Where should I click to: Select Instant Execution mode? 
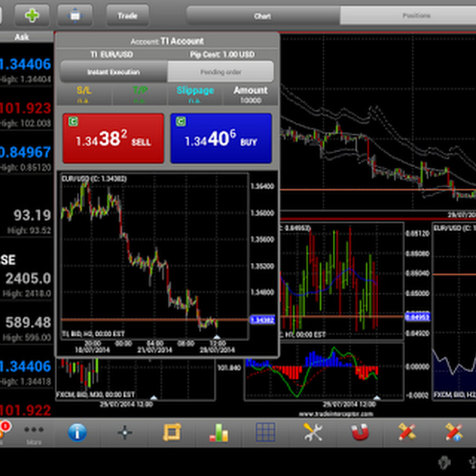114,72
